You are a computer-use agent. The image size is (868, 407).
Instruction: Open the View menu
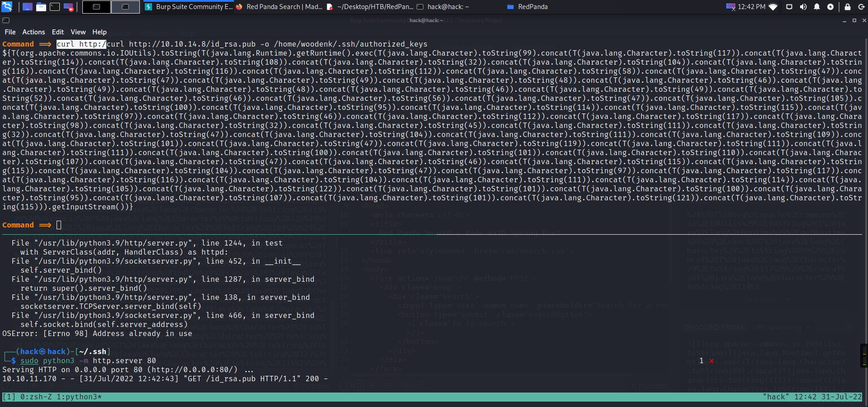78,32
